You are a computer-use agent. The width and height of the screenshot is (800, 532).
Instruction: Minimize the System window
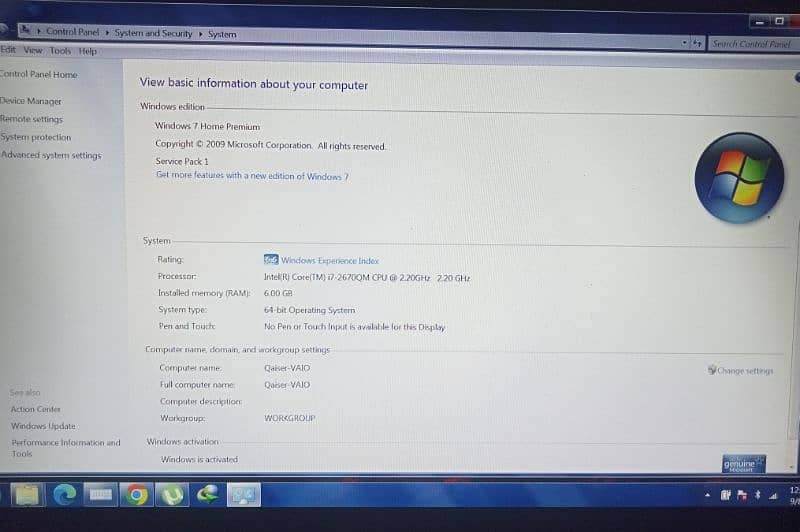(760, 22)
